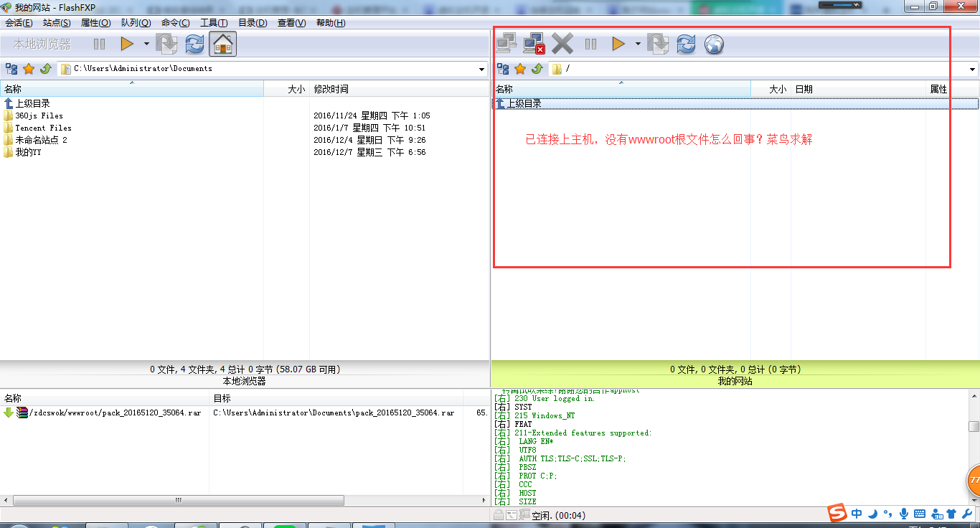The height and width of the screenshot is (528, 980).
Task: Go up one level in remote pane
Action: [x=537, y=69]
